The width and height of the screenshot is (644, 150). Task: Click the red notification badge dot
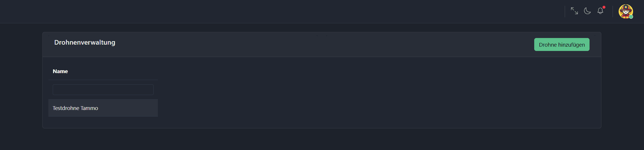604,7
